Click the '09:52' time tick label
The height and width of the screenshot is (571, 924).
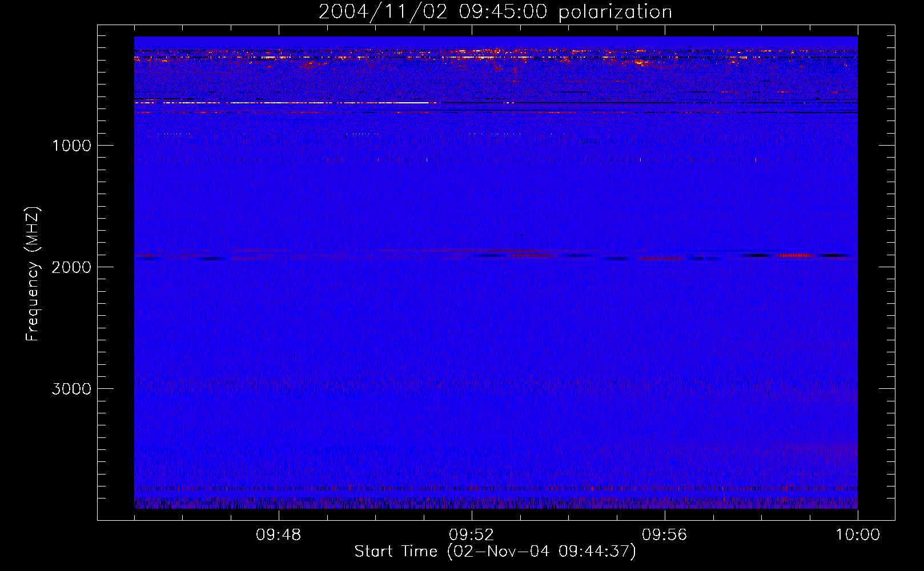471,535
